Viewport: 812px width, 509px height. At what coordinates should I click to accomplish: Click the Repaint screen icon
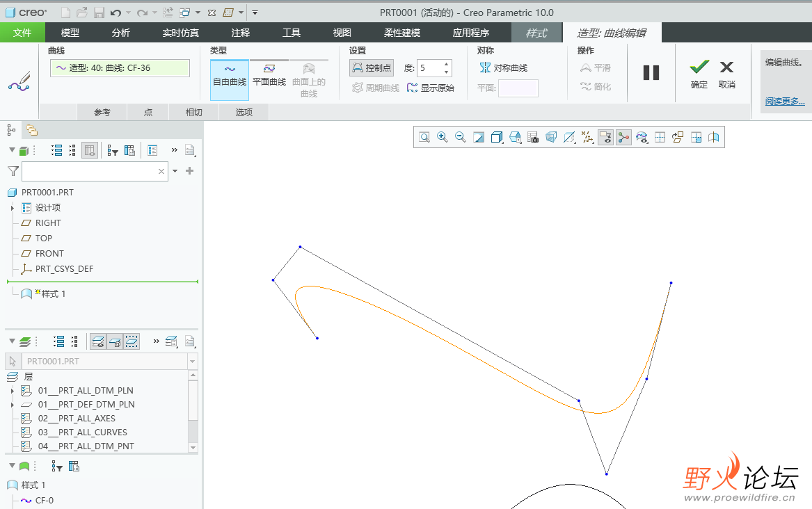(x=479, y=137)
